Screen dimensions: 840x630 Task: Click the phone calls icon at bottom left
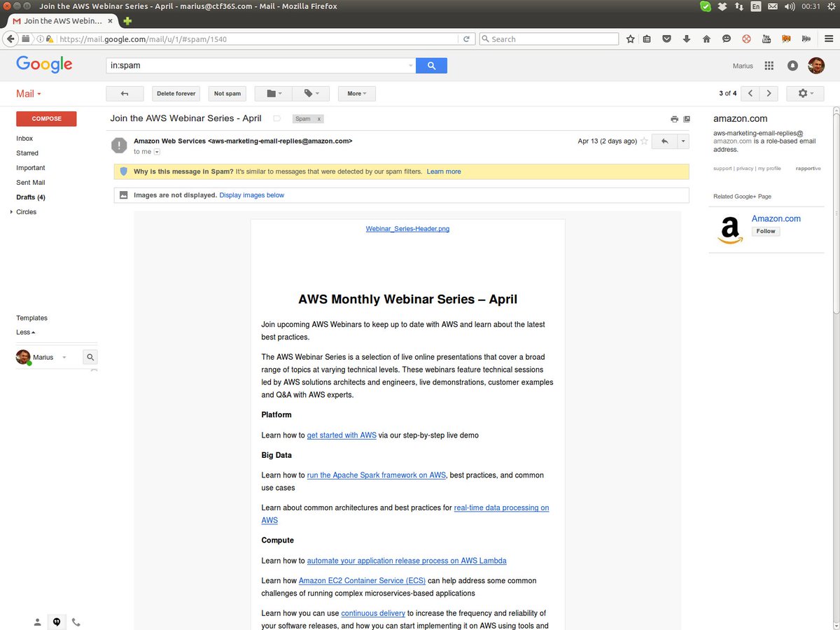pos(76,622)
